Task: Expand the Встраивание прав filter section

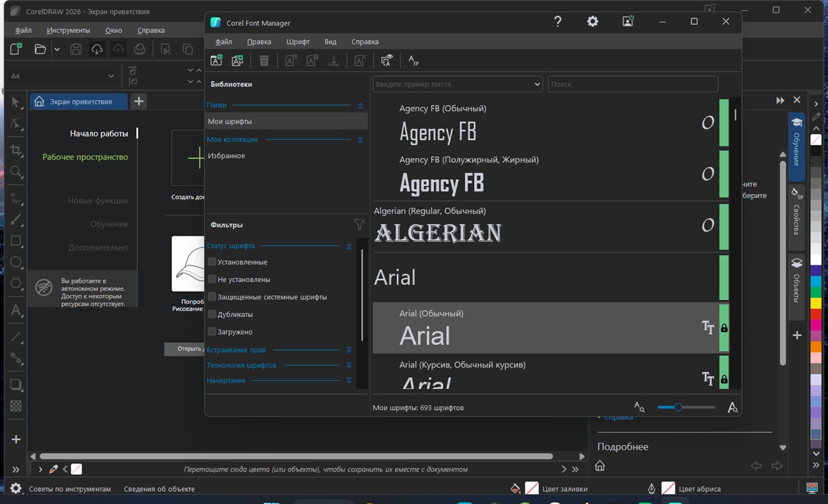Action: point(349,350)
